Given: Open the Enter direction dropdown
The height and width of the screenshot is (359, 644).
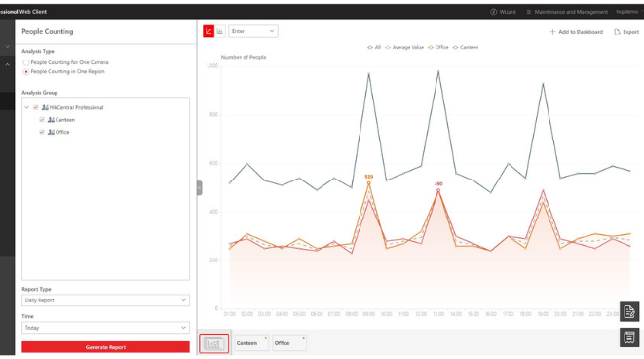Looking at the screenshot, I should (x=253, y=31).
